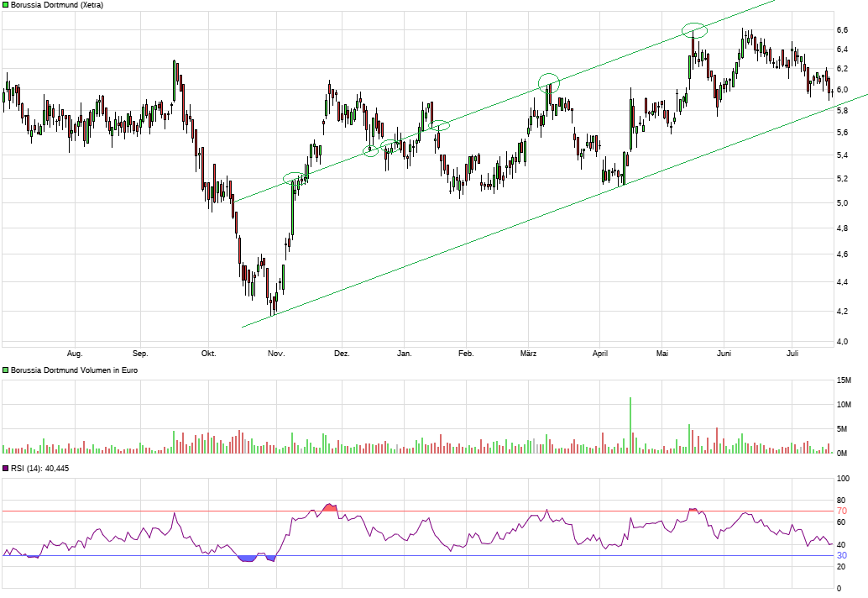Click the blue 30 RSI level label

click(x=841, y=555)
